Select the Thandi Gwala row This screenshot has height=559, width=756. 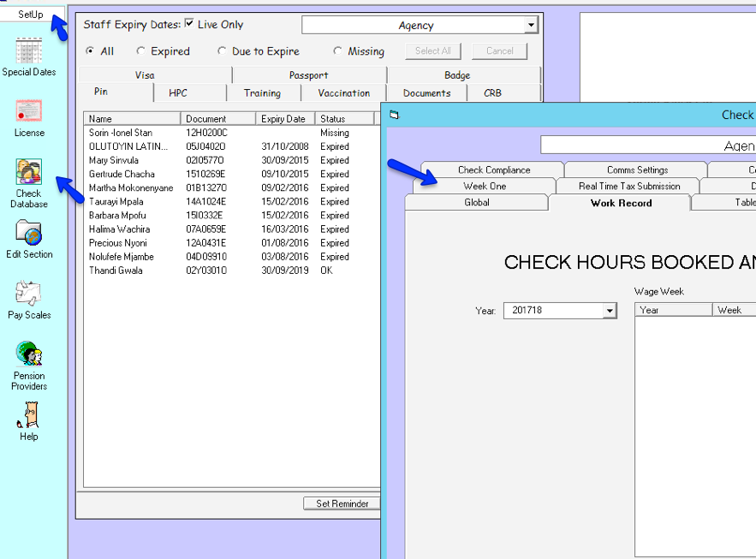tap(116, 271)
